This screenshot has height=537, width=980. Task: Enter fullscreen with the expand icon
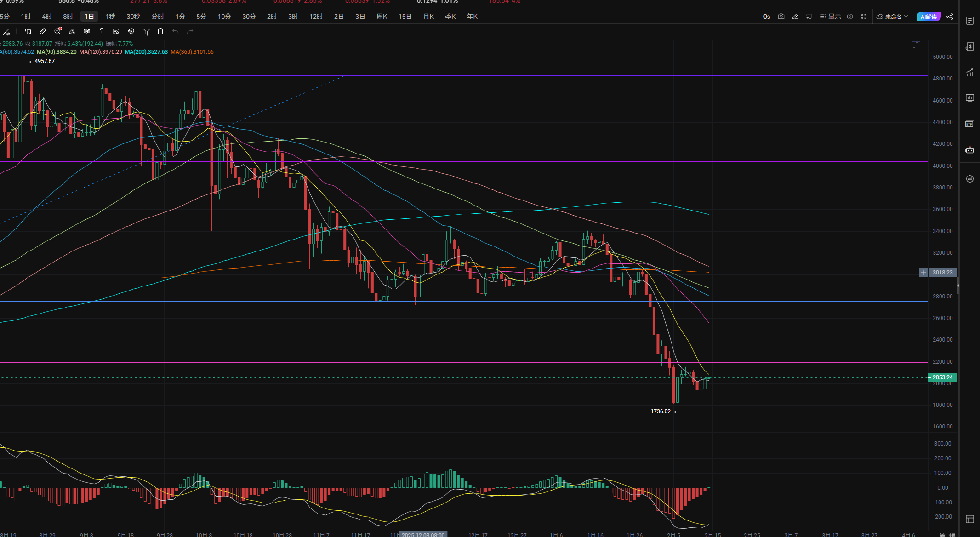(x=864, y=17)
